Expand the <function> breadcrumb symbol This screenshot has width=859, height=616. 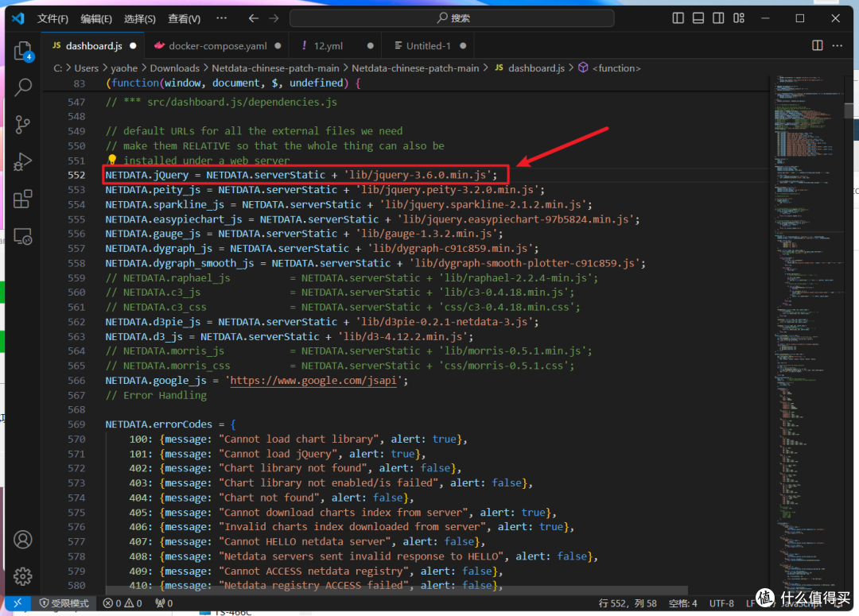point(618,68)
